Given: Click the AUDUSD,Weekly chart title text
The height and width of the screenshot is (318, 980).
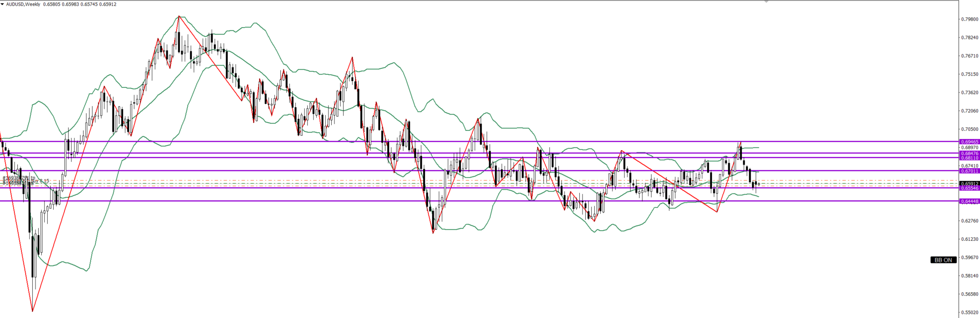Looking at the screenshot, I should tap(23, 4).
